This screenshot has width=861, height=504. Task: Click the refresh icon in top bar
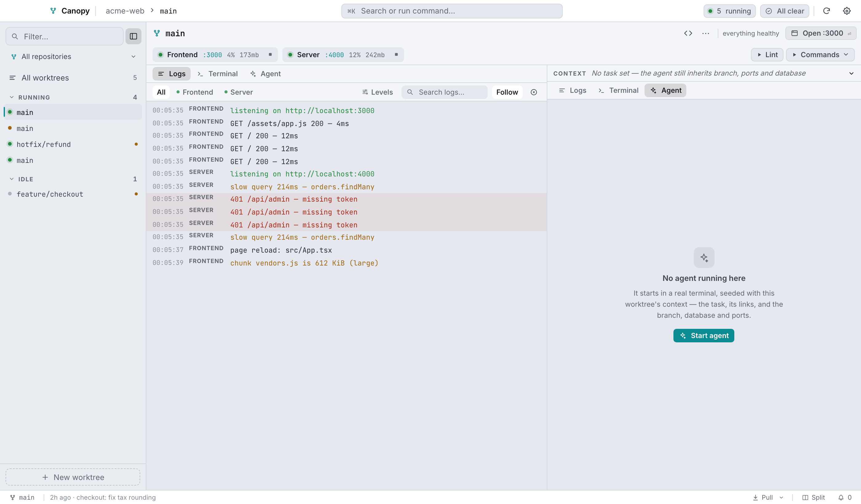click(x=826, y=11)
